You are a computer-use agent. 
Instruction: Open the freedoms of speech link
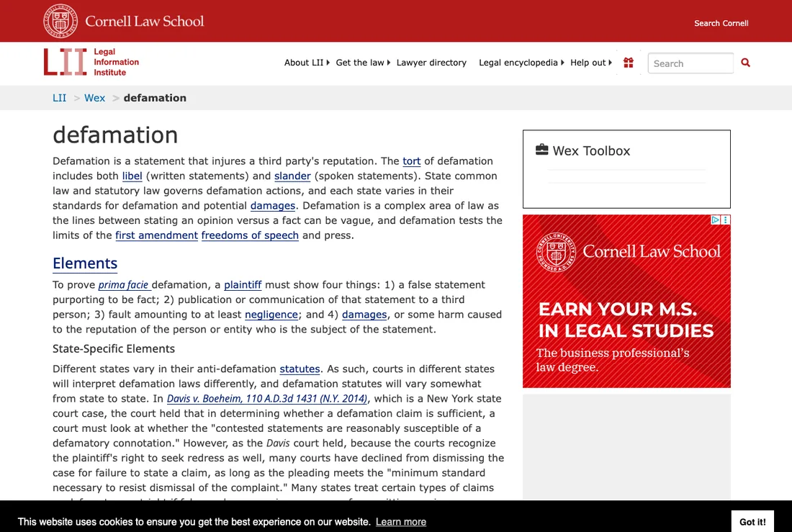coord(250,235)
